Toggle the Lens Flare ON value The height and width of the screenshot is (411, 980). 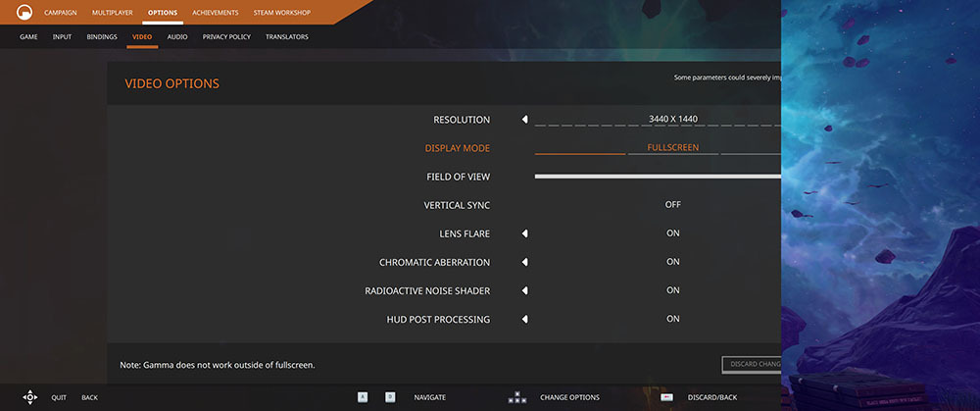coord(673,233)
